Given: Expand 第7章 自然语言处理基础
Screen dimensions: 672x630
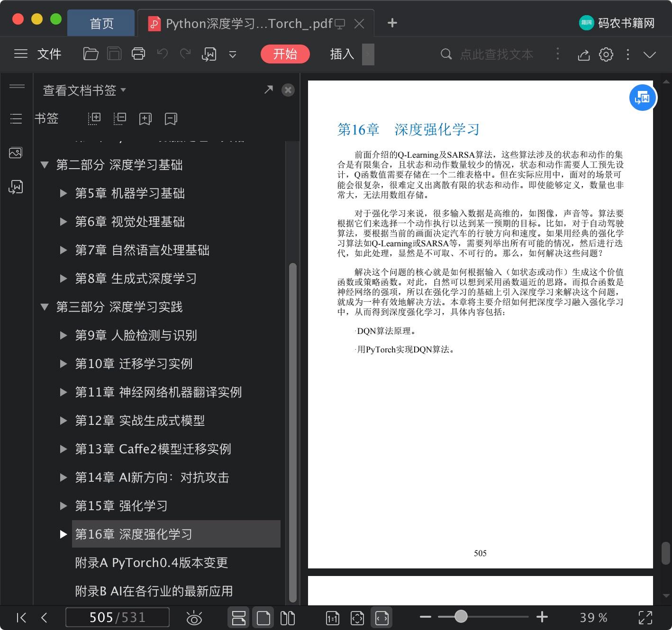Looking at the screenshot, I should [x=64, y=250].
